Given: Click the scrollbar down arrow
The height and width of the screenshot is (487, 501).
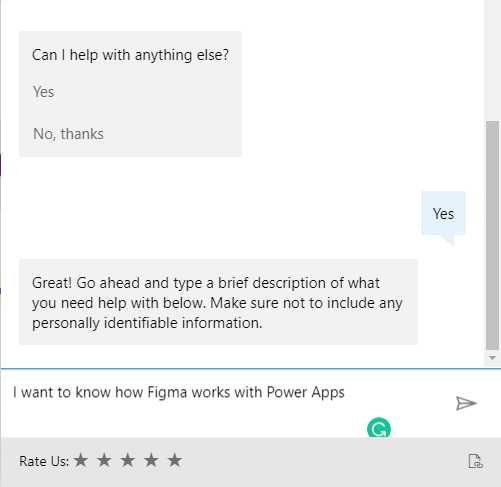Looking at the screenshot, I should click(x=492, y=358).
